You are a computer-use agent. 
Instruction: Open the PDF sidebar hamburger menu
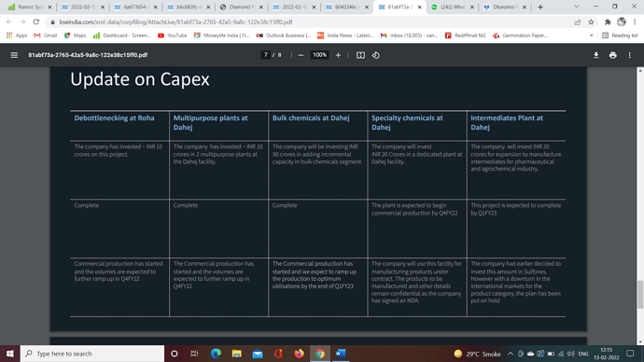pos(14,55)
